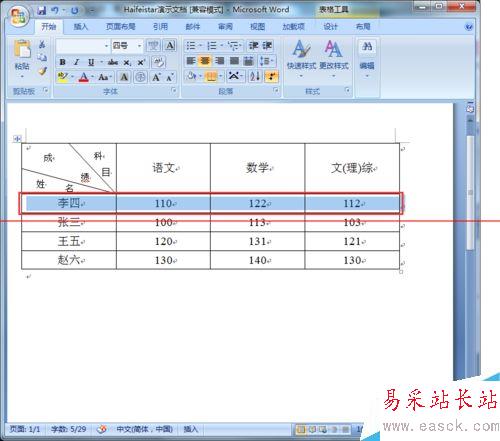Click the 字数: 5/29 word count
This screenshot has width=500, height=441.
(69, 429)
